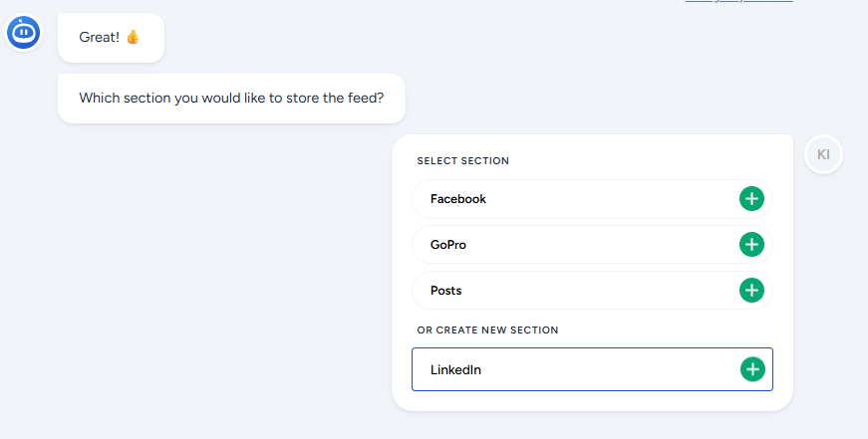Click the word "Great!" text
The width and height of the screenshot is (868, 439).
click(x=100, y=37)
